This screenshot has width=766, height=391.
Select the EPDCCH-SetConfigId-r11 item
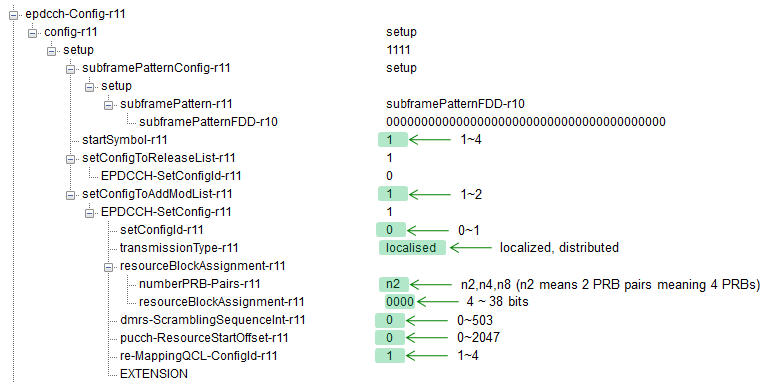171,176
